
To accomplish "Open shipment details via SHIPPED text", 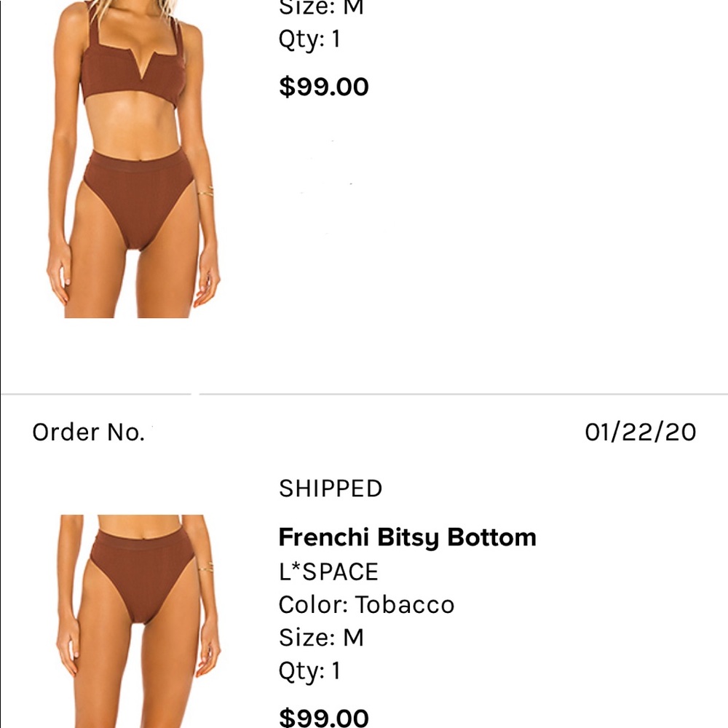I will click(x=330, y=488).
